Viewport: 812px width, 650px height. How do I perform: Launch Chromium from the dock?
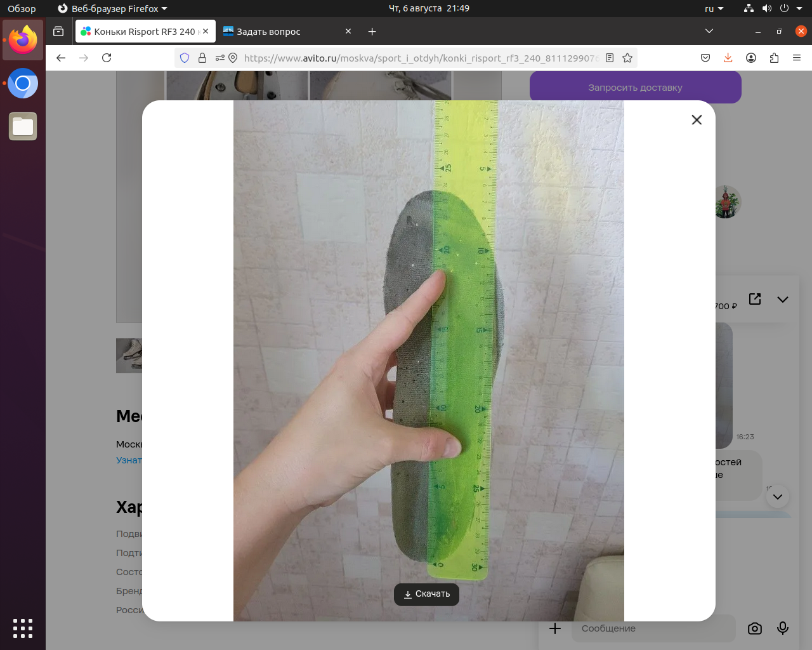pos(23,83)
